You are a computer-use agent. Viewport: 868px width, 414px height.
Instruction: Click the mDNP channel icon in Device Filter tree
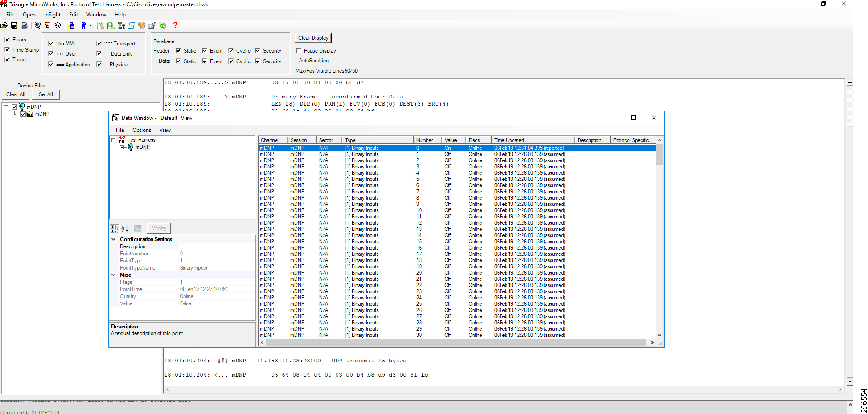point(21,107)
